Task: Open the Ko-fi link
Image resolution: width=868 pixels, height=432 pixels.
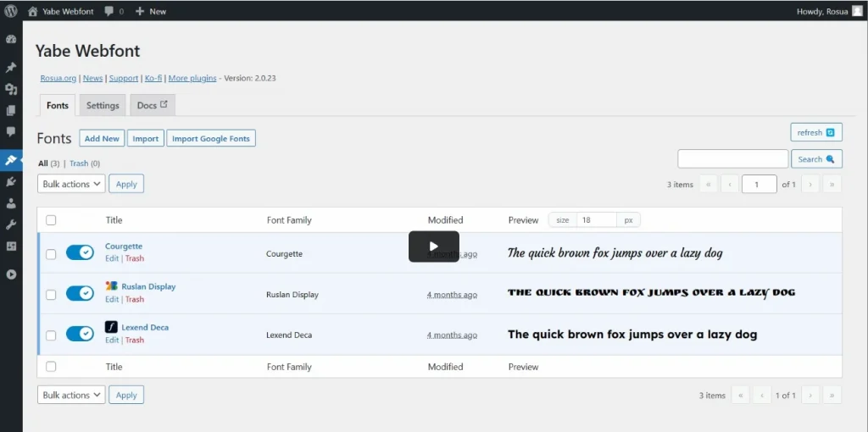Action: pyautogui.click(x=153, y=78)
